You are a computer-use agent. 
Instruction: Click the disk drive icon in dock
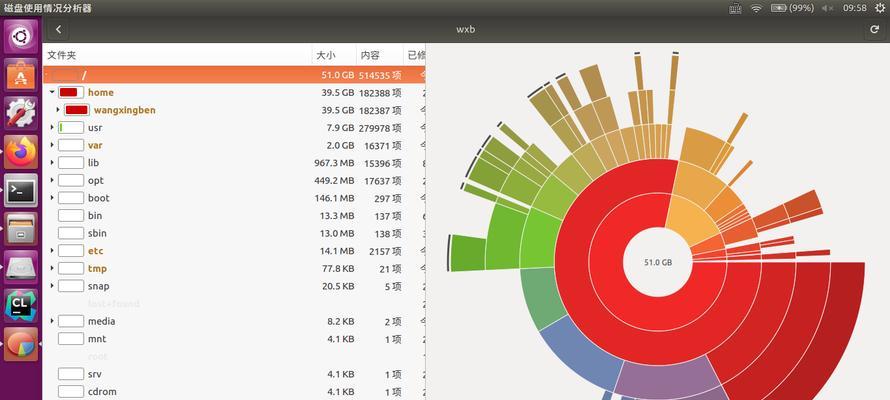tap(20, 267)
